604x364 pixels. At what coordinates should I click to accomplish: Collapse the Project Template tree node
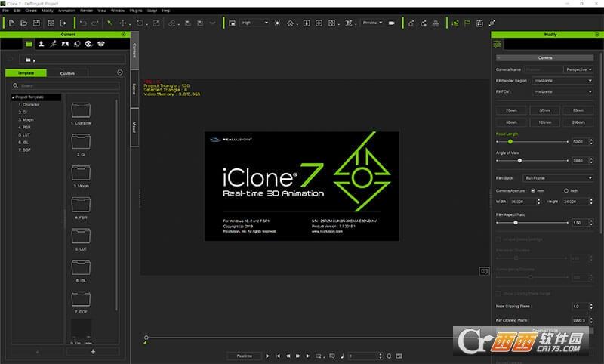13,97
